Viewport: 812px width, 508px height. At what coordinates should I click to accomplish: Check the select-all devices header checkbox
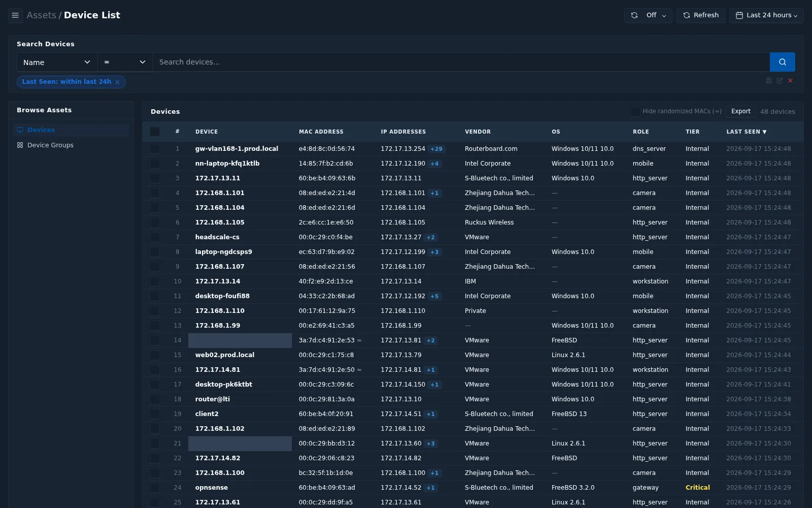pos(155,132)
